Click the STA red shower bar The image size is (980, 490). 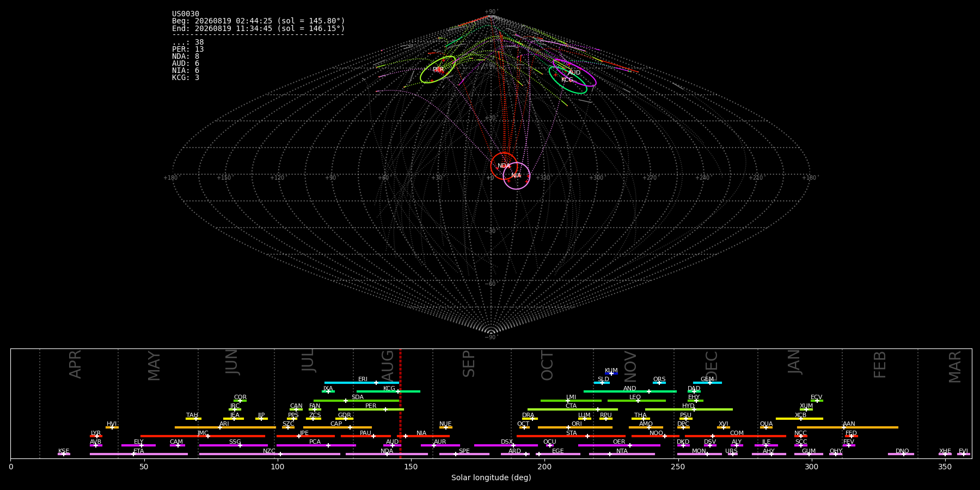[x=571, y=436]
